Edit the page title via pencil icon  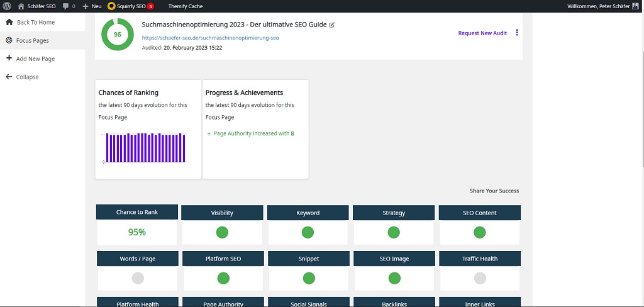(332, 25)
